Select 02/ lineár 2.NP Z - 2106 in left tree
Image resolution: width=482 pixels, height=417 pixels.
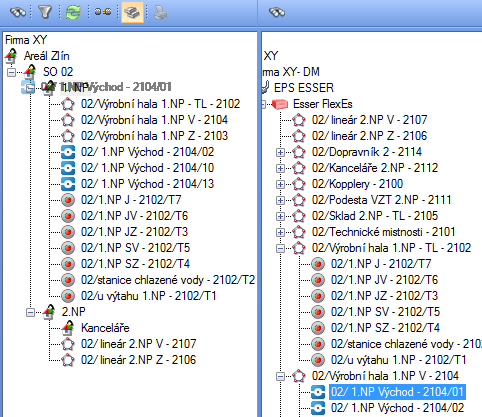(x=139, y=360)
